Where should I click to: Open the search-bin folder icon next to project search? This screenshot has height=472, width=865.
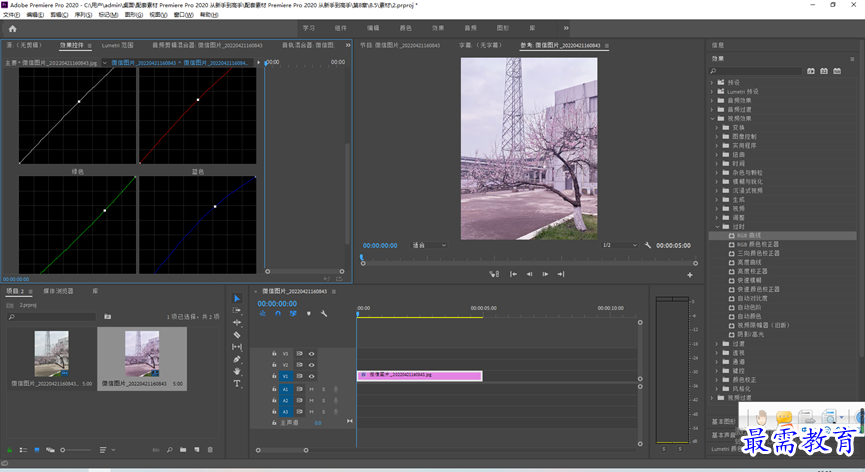click(x=108, y=317)
